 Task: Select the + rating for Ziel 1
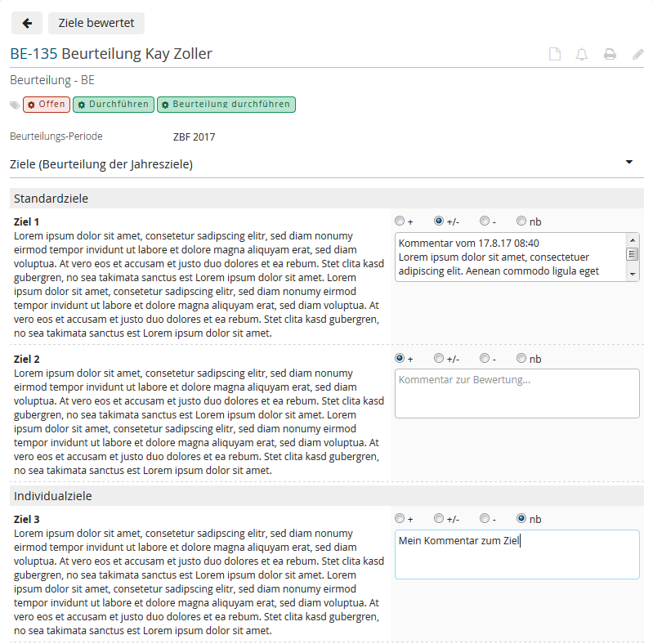[400, 221]
